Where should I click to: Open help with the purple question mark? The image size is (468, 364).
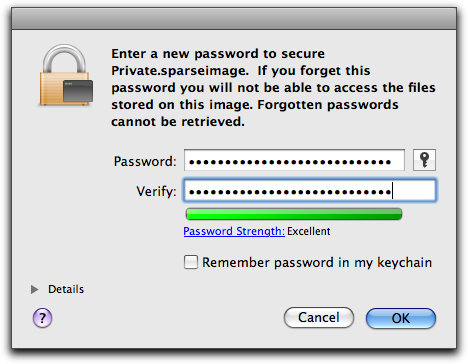[x=42, y=318]
